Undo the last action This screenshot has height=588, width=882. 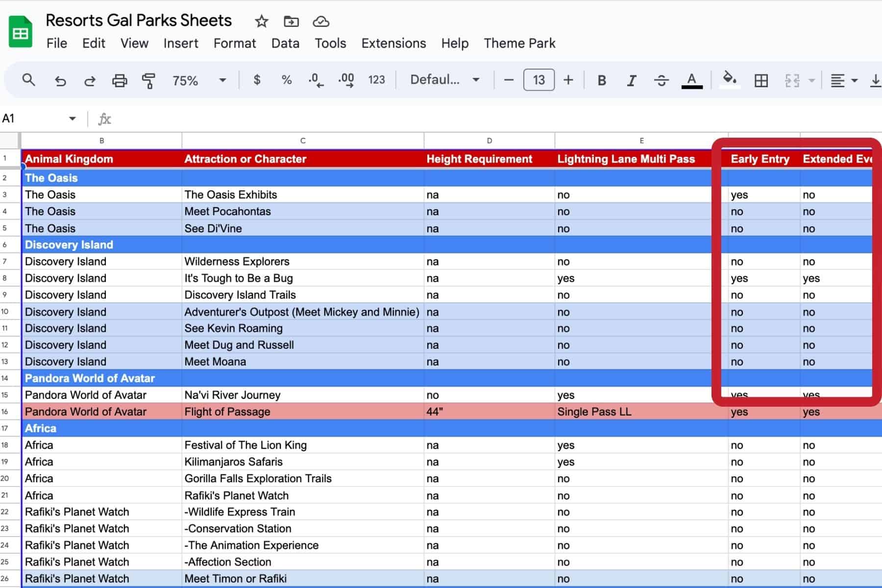pos(60,80)
